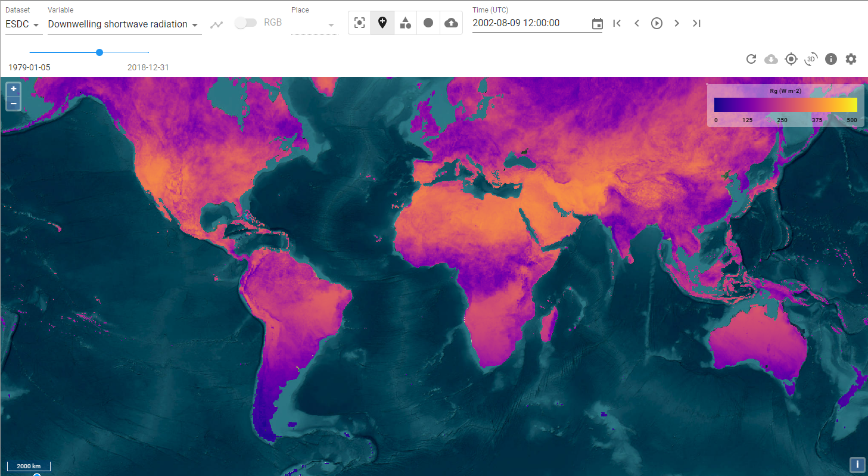Activate the select-a-place-in-map tool
This screenshot has height=476, width=868.
tap(359, 23)
